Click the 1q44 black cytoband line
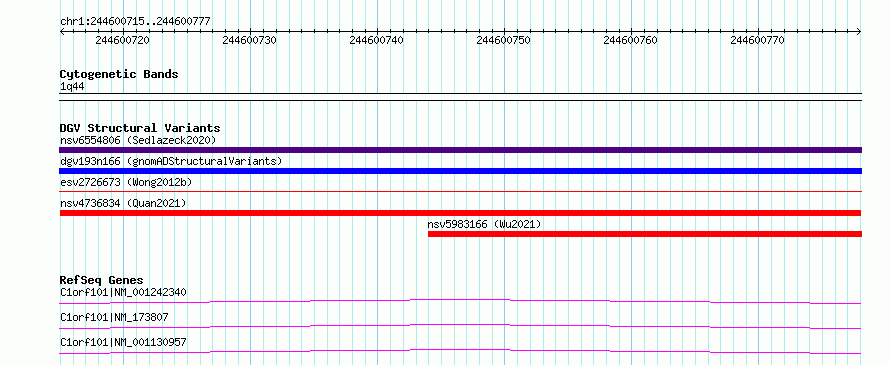 pyautogui.click(x=460, y=97)
